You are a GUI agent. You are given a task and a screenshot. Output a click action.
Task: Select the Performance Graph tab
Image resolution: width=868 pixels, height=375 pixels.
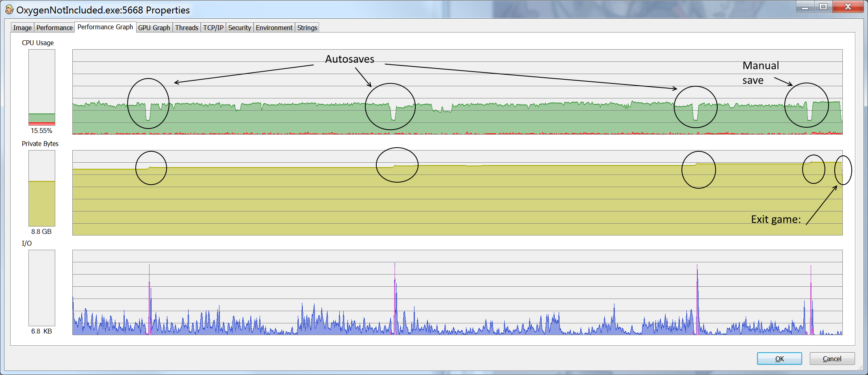pos(105,27)
